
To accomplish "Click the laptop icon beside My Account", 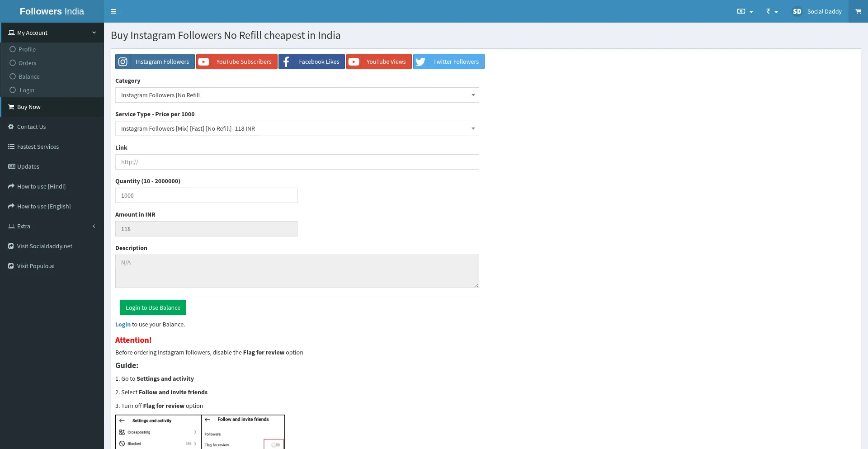I will click(11, 33).
